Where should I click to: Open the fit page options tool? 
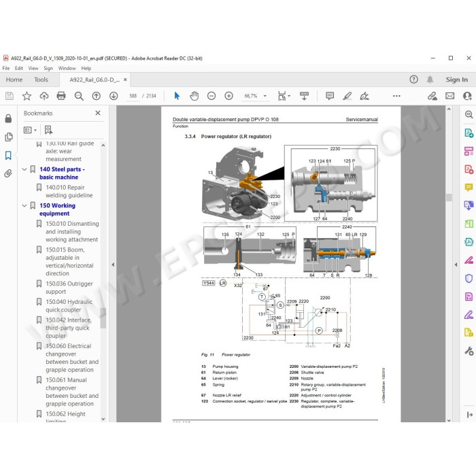click(x=284, y=97)
